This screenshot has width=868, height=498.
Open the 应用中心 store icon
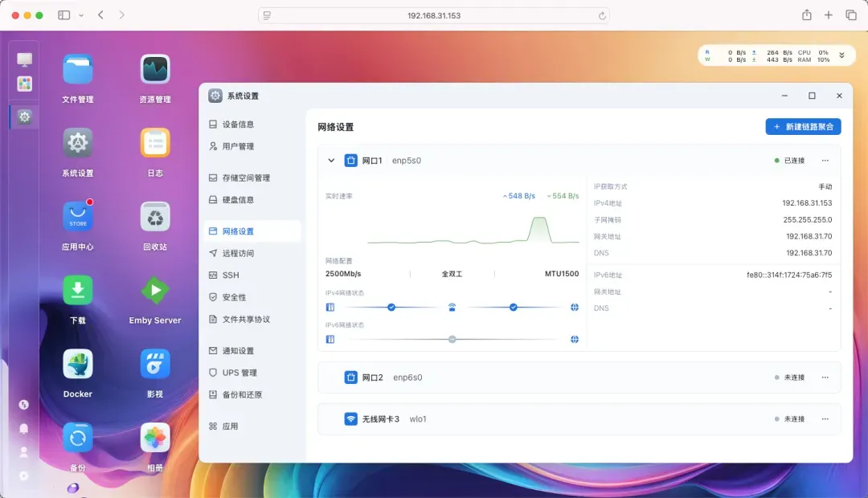(x=78, y=217)
